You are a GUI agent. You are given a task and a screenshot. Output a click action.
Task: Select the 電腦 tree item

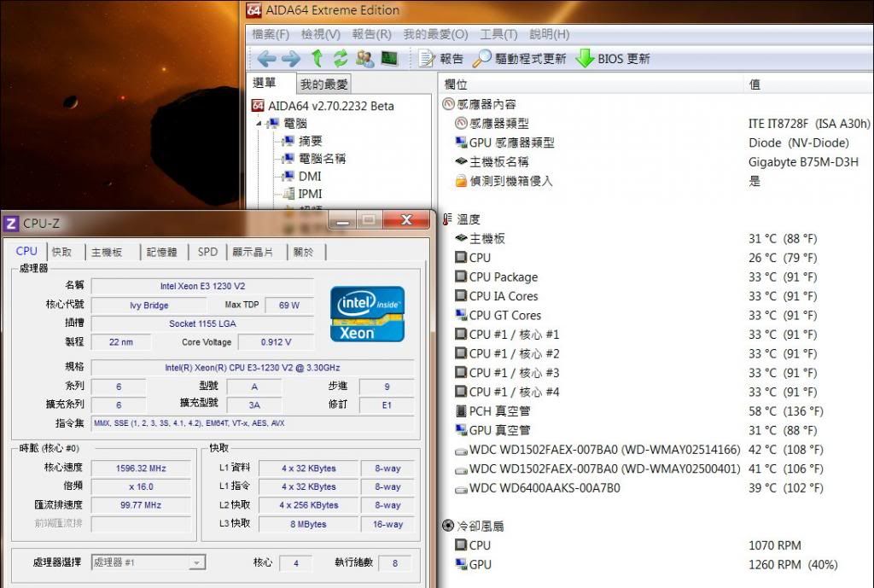point(288,123)
